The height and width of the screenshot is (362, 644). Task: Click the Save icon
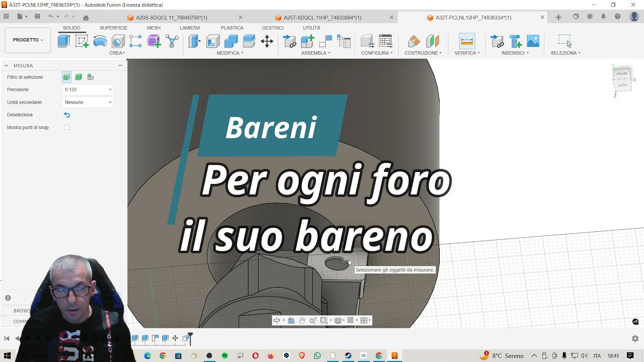(37, 17)
